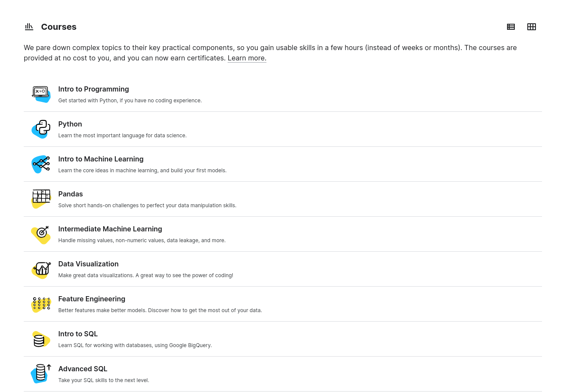Viewport: 561px width, 392px height.
Task: Click the Data Visualization description text
Action: (146, 275)
